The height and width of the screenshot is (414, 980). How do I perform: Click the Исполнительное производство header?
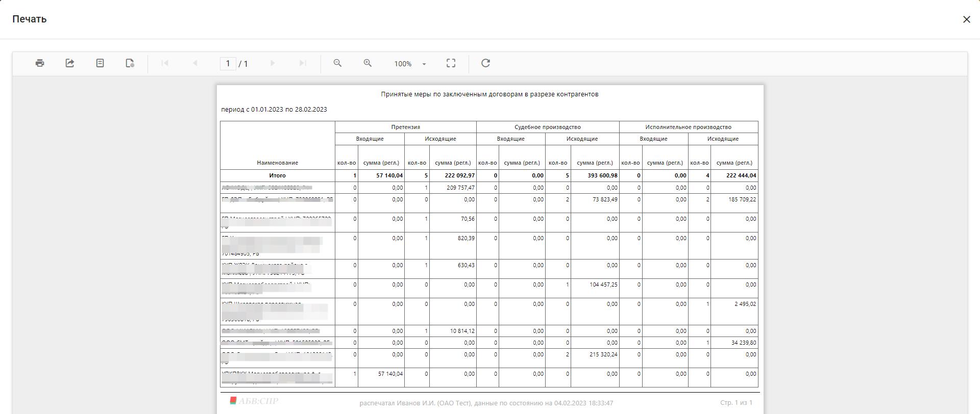(688, 127)
